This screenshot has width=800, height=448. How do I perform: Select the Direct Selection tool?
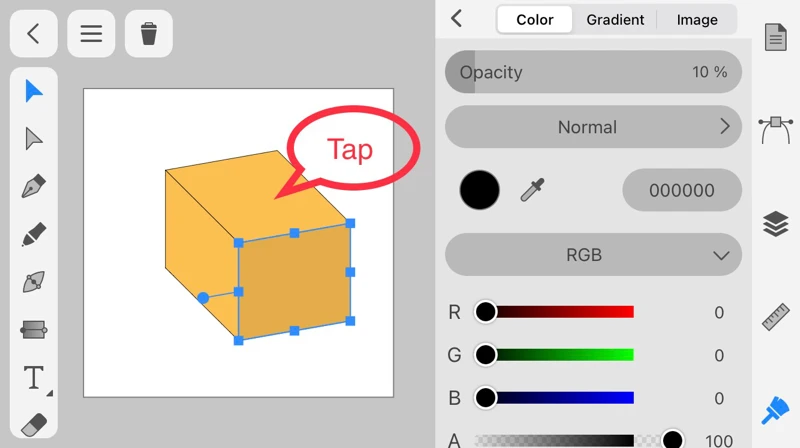(34, 138)
